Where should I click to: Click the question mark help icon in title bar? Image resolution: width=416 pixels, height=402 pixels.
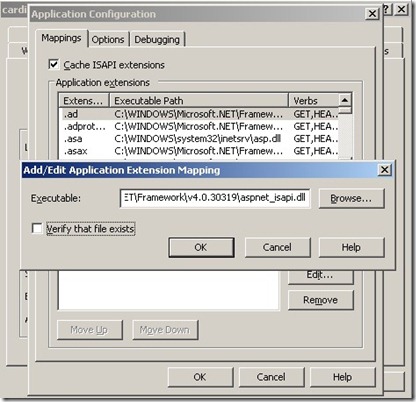[387, 9]
